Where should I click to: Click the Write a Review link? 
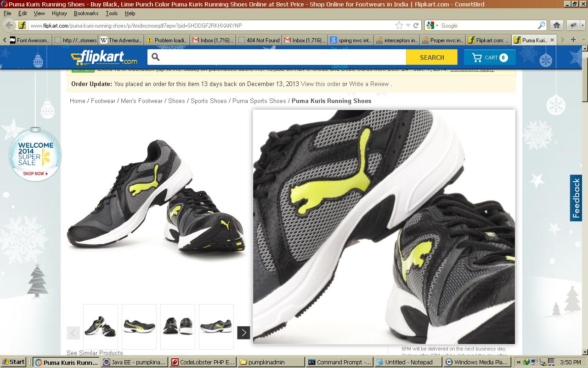click(x=369, y=84)
